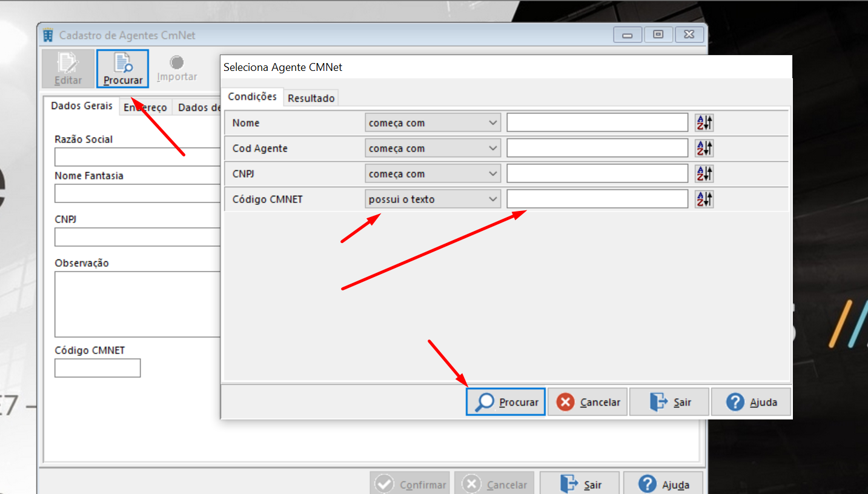Toggle sort order for the Cod Agente row
Screen dimensions: 868x494
(704, 149)
